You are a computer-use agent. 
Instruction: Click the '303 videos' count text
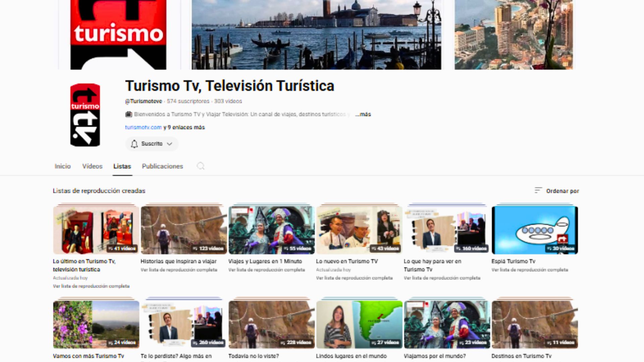tap(228, 101)
